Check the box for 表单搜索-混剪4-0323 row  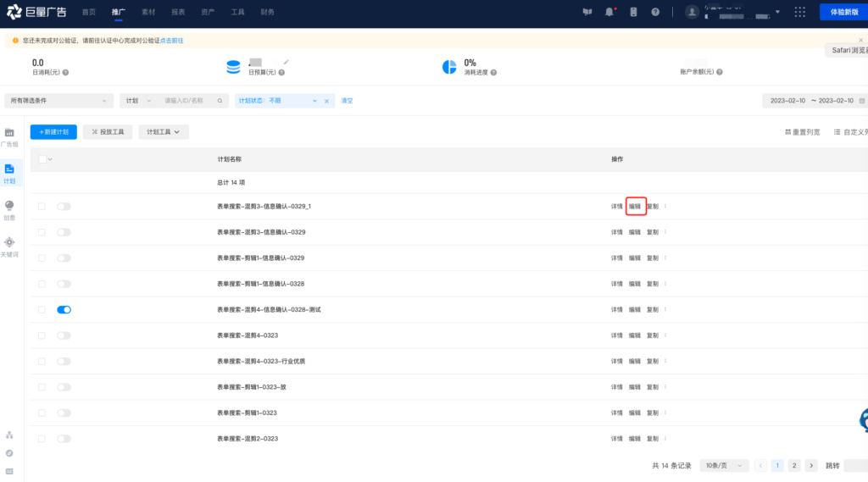pyautogui.click(x=42, y=335)
